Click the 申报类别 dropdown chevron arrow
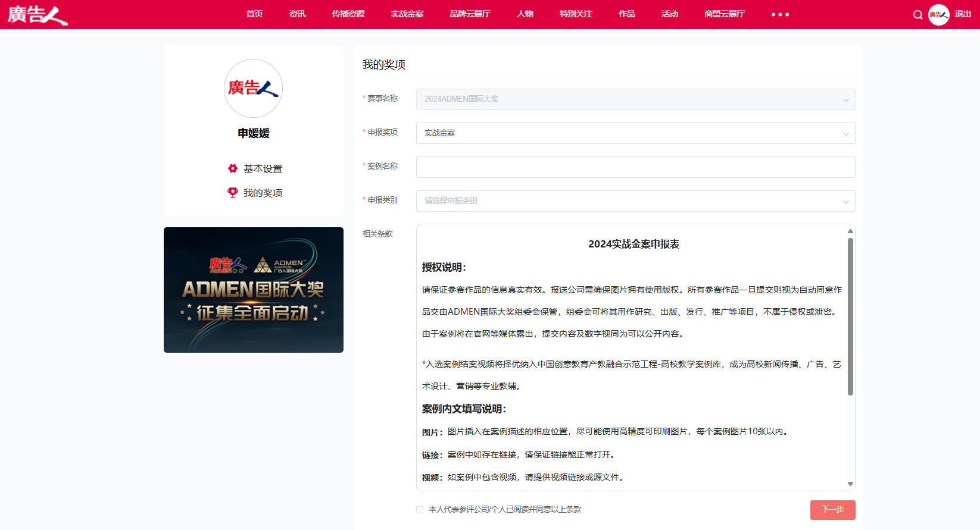The height and width of the screenshot is (530, 980). click(845, 202)
